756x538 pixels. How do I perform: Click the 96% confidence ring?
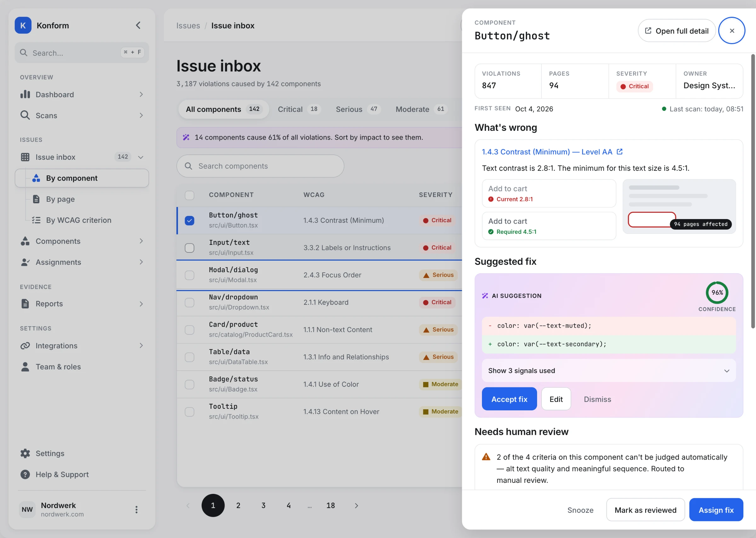[x=717, y=292]
